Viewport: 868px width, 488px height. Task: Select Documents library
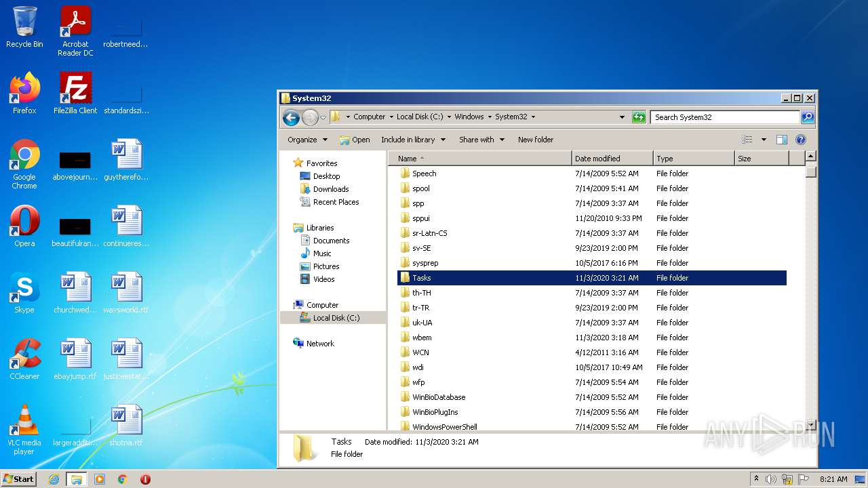(x=331, y=241)
